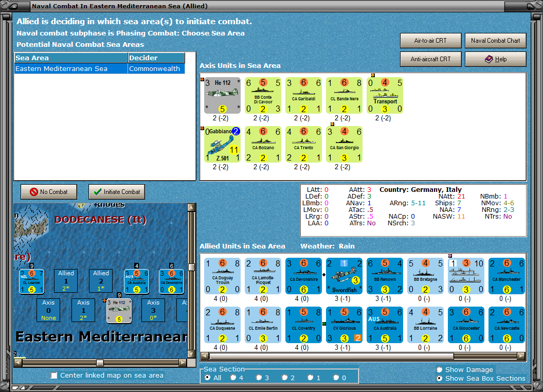The width and height of the screenshot is (543, 392).
Task: Select the CL Coventry ship counter
Action: (x=303, y=325)
